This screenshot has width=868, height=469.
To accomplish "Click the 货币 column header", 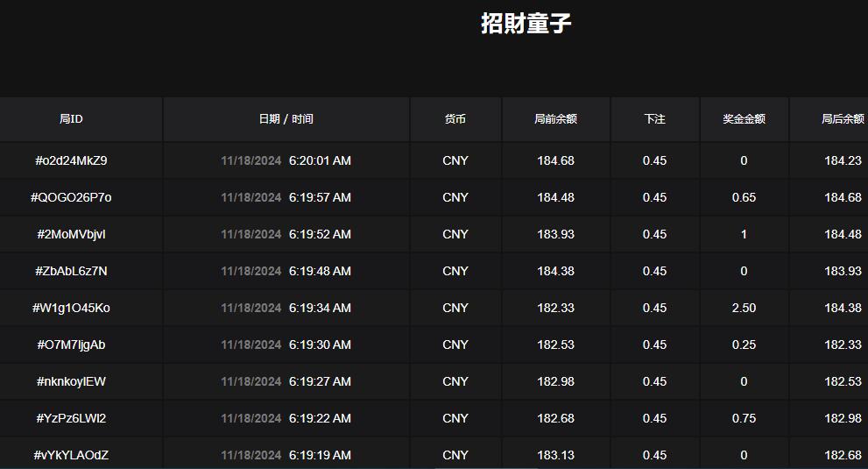I will coord(455,119).
